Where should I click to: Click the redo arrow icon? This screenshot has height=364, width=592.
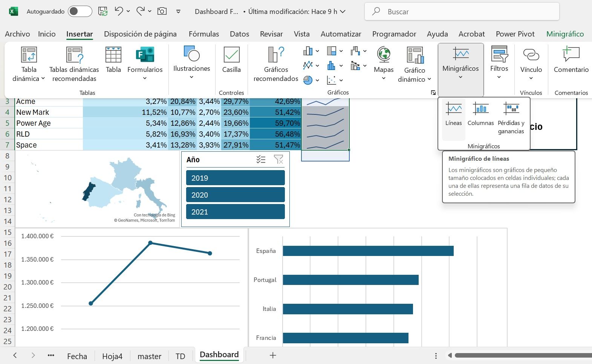(x=141, y=11)
